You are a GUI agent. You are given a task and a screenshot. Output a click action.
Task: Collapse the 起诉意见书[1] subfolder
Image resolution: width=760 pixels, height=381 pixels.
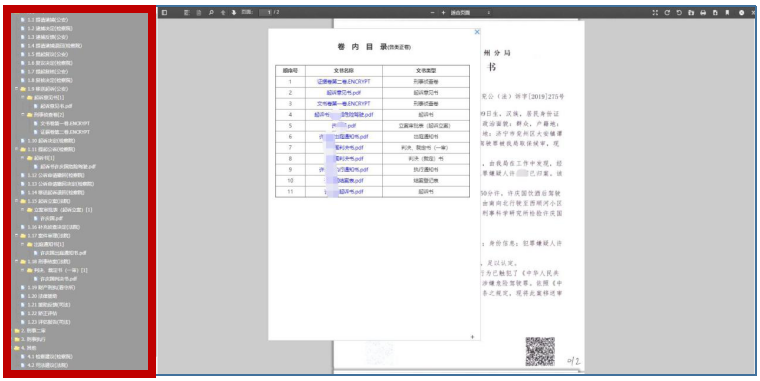[23, 97]
